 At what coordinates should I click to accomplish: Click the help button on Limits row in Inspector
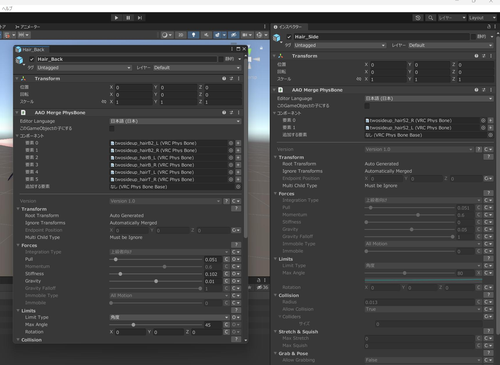click(488, 258)
